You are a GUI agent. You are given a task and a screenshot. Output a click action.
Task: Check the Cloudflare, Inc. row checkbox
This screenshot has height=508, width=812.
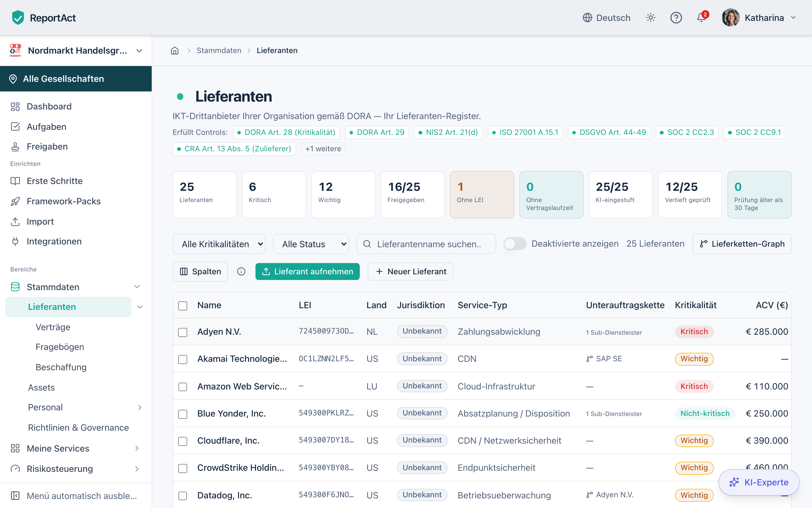[x=182, y=441]
